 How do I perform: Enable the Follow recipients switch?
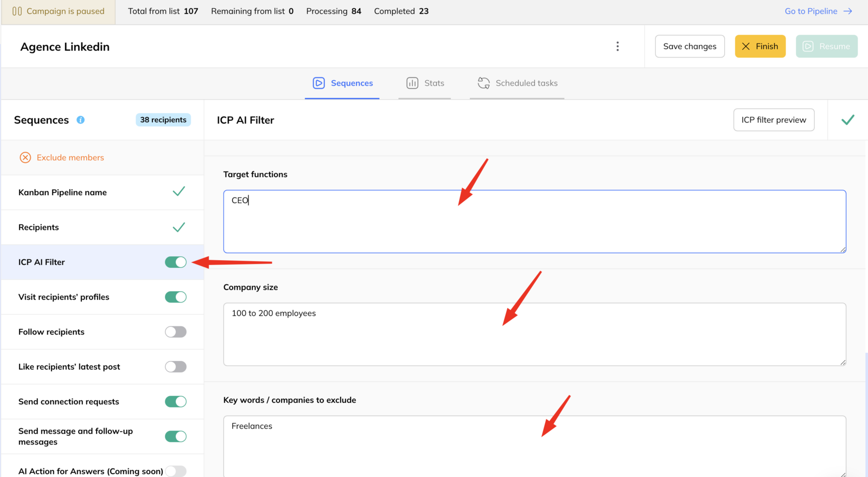click(176, 332)
